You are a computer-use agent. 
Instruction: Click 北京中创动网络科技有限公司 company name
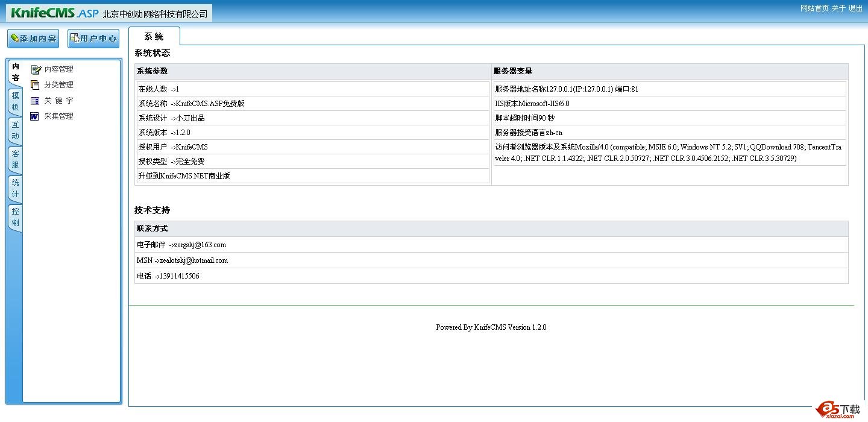(156, 14)
